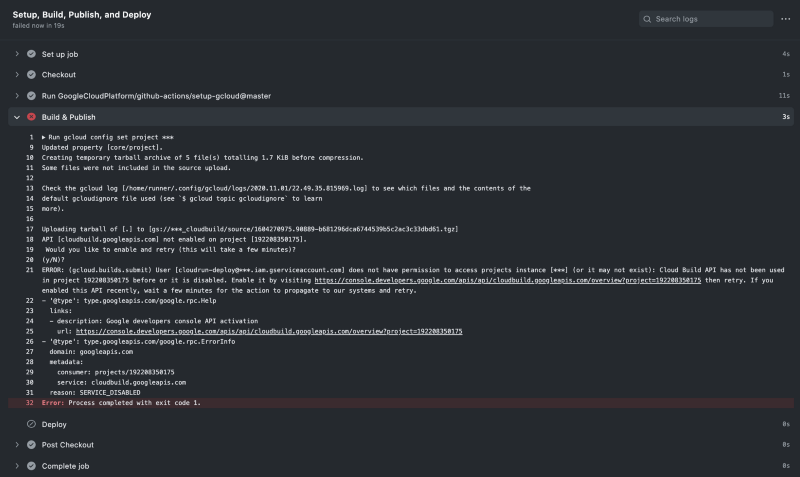
Task: Open the API activation url on line 25
Action: click(x=269, y=331)
